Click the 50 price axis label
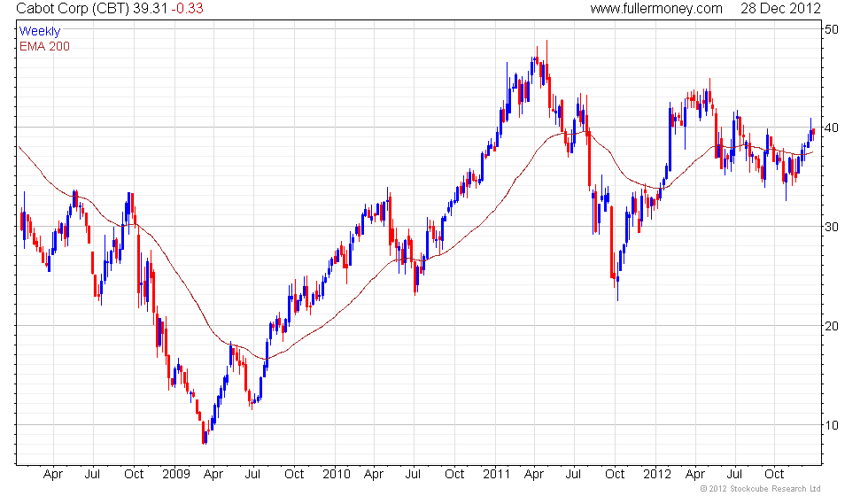 [832, 29]
